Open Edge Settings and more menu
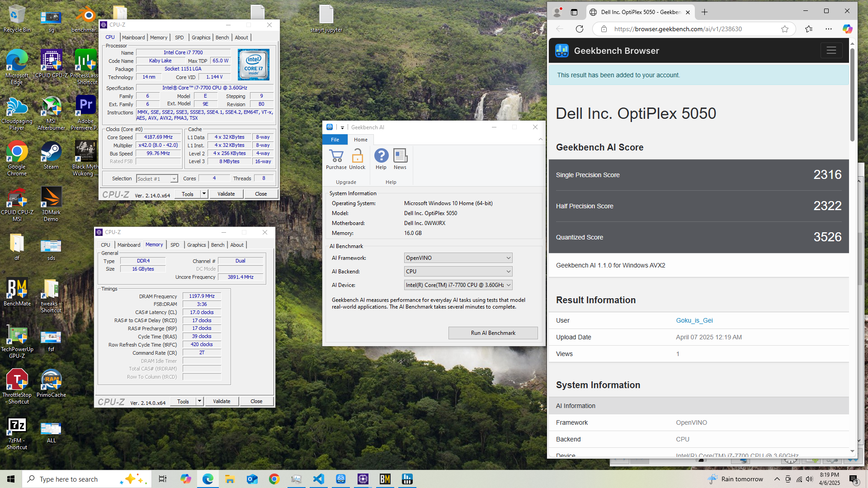Screen dimensions: 868x488 pyautogui.click(x=828, y=29)
